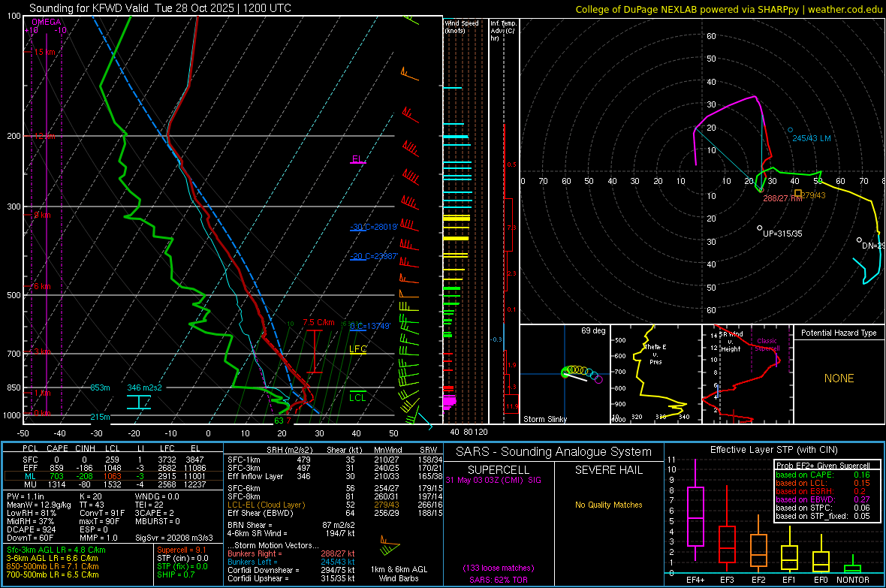Click the '853m' inflow top label
The height and width of the screenshot is (588, 886).
(x=100, y=387)
